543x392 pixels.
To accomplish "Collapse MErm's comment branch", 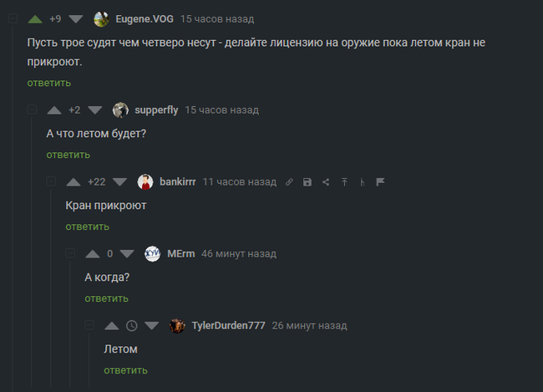I will click(x=70, y=253).
